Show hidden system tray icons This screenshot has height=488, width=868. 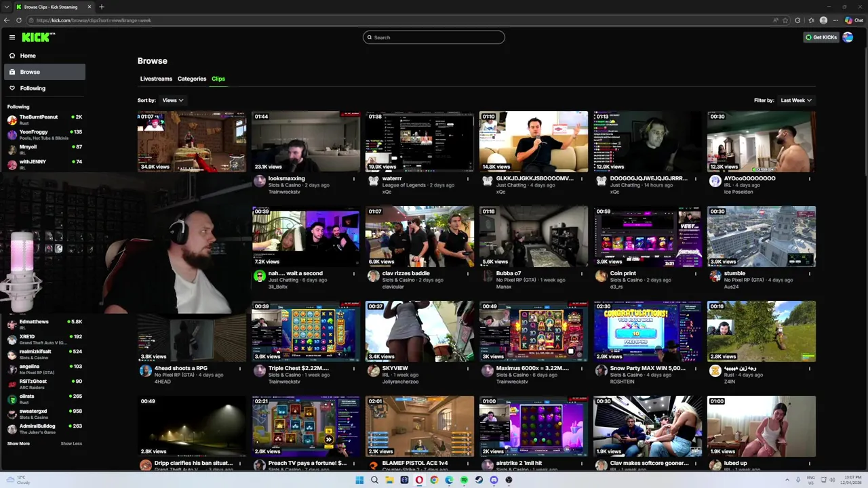click(787, 480)
